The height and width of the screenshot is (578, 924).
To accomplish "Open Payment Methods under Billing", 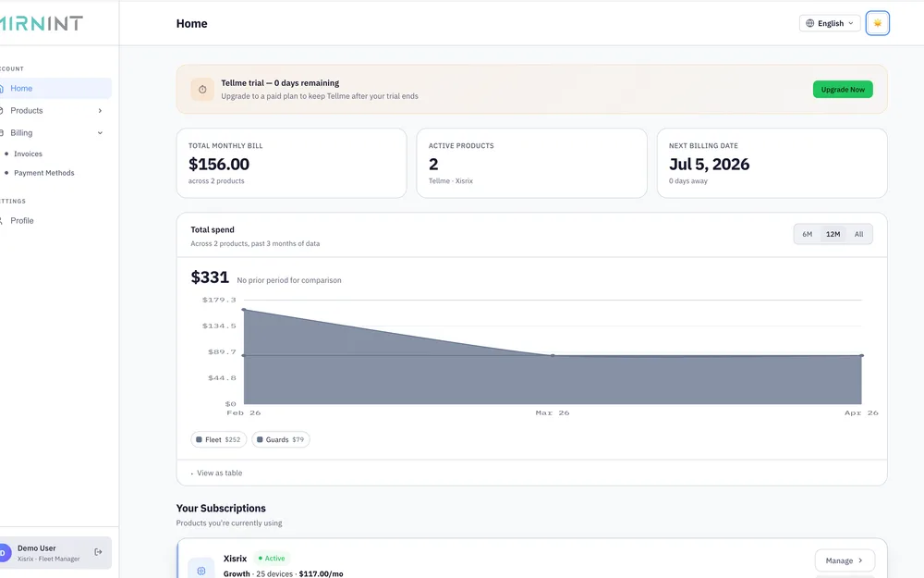I will 43,173.
